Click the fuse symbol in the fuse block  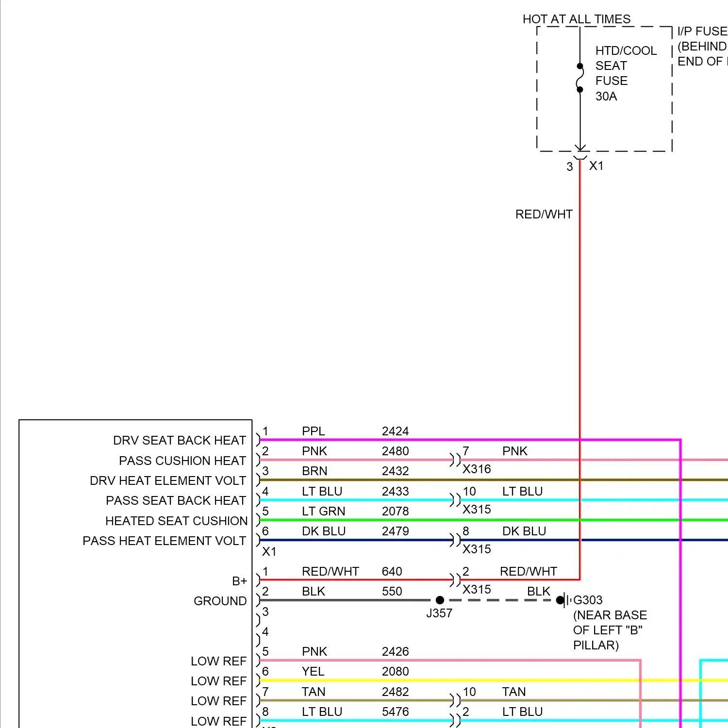(580, 78)
